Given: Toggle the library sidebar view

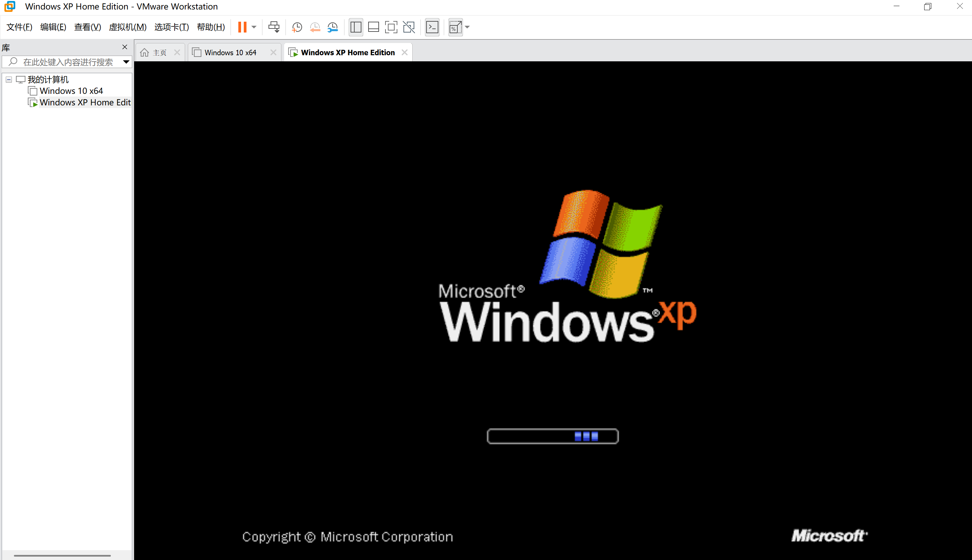Looking at the screenshot, I should (356, 27).
